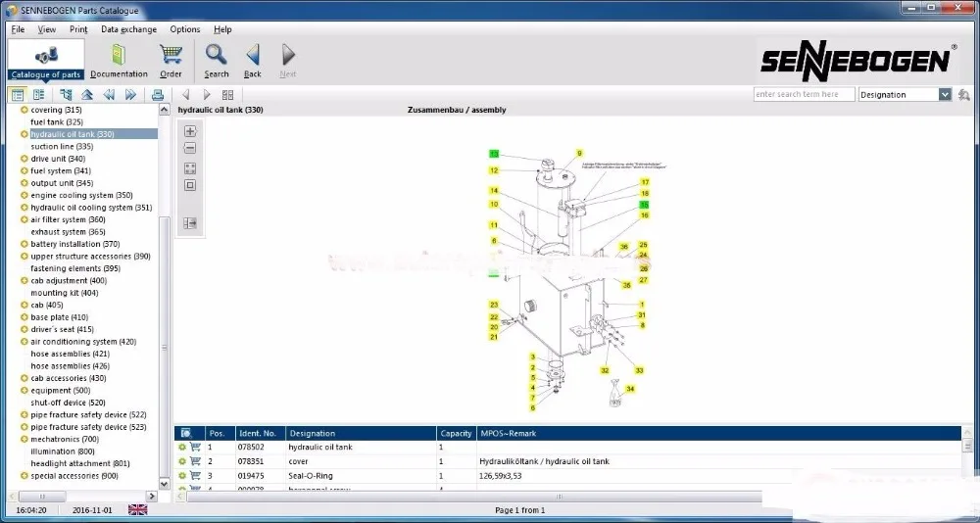Open the Print menu
This screenshot has width=980, height=523.
coord(78,29)
